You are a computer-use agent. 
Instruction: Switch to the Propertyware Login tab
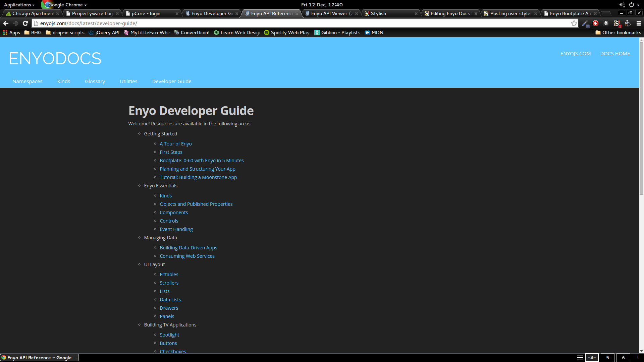92,13
